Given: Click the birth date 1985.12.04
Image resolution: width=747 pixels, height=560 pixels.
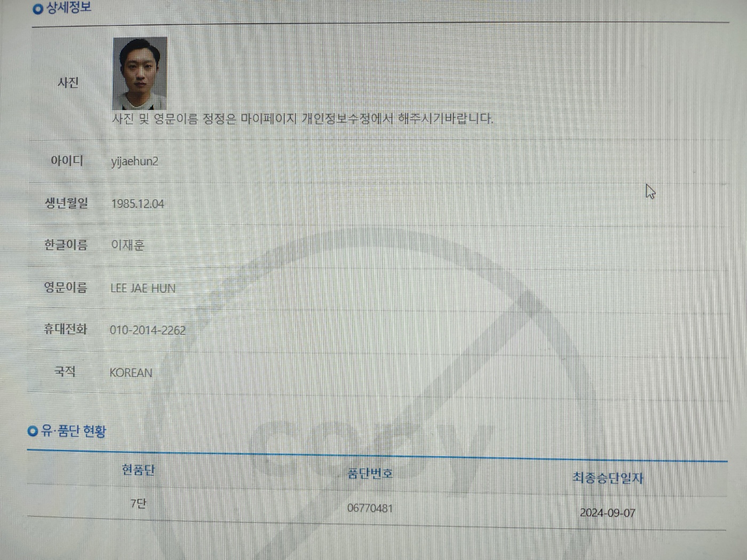Looking at the screenshot, I should click(138, 204).
